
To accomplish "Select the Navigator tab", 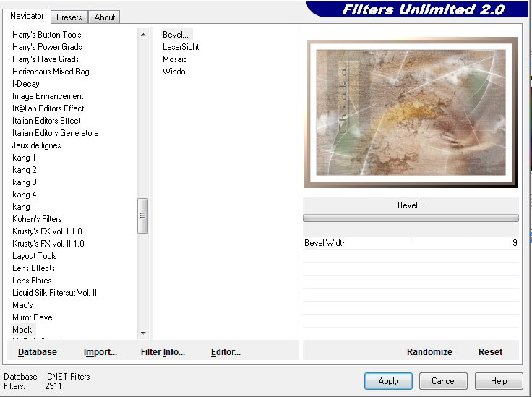I will pos(27,16).
